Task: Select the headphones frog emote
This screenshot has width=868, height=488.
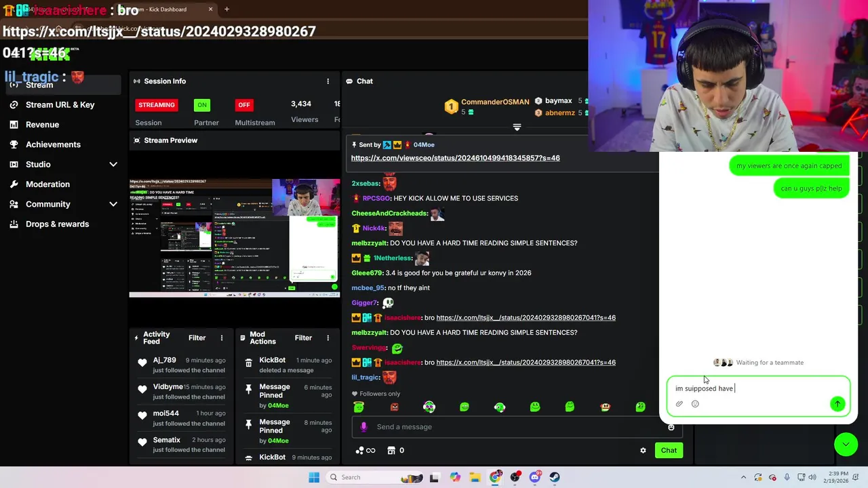Action: (500, 407)
